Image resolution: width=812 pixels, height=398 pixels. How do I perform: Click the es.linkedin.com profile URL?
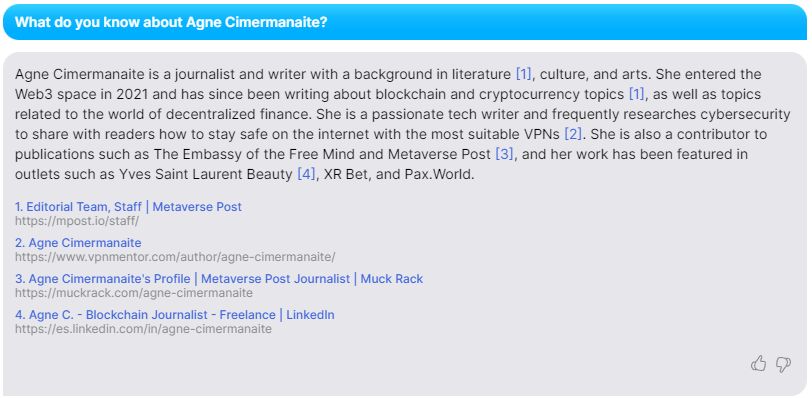click(x=143, y=329)
